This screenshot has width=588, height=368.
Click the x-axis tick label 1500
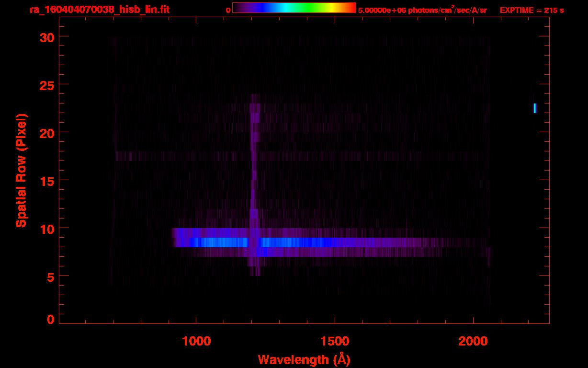tap(335, 341)
